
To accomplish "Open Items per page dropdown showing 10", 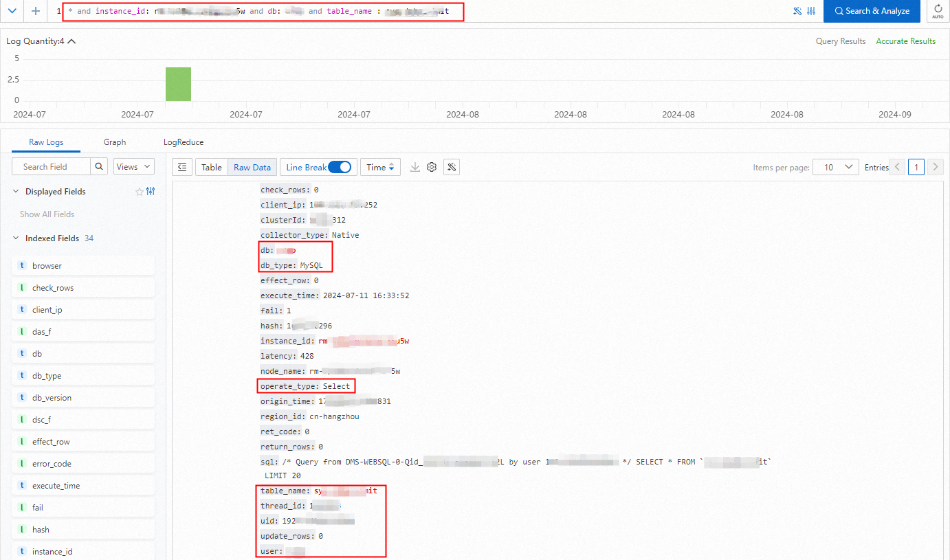I will click(x=836, y=167).
